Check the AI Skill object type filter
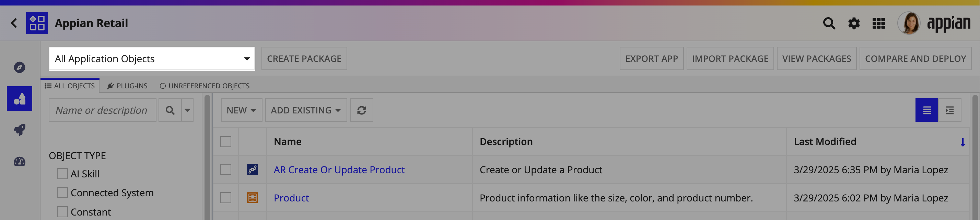Screen dimensions: 980x220 [x=62, y=174]
